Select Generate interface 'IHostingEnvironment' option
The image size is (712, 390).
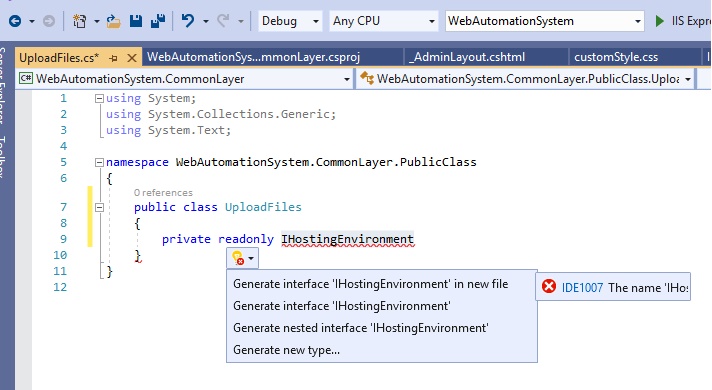coord(341,306)
